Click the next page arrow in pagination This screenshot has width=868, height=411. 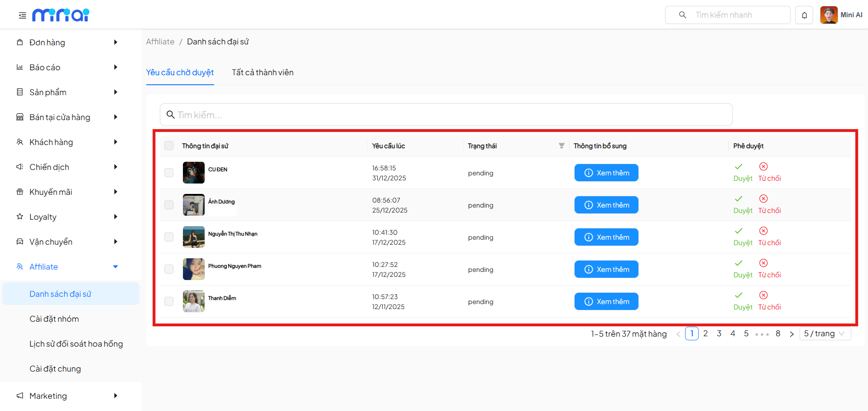(x=791, y=334)
